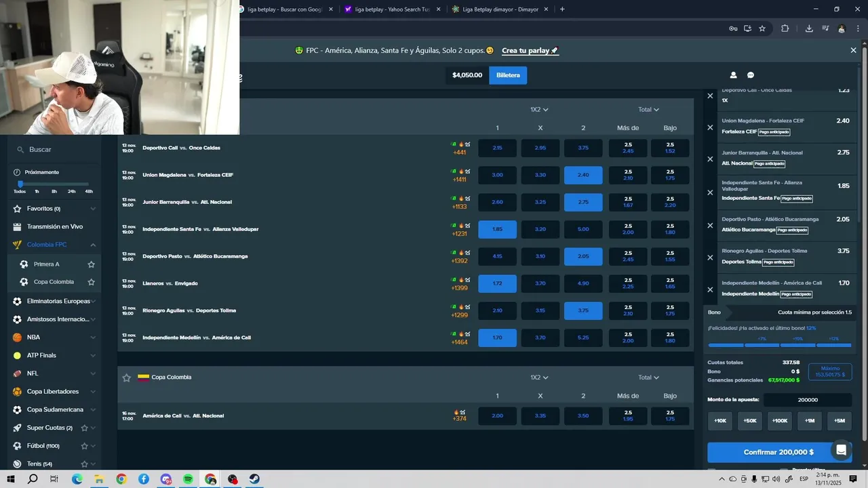Viewport: 868px width, 488px height.
Task: Open the Total market dropdown for Primera A
Action: [648, 109]
